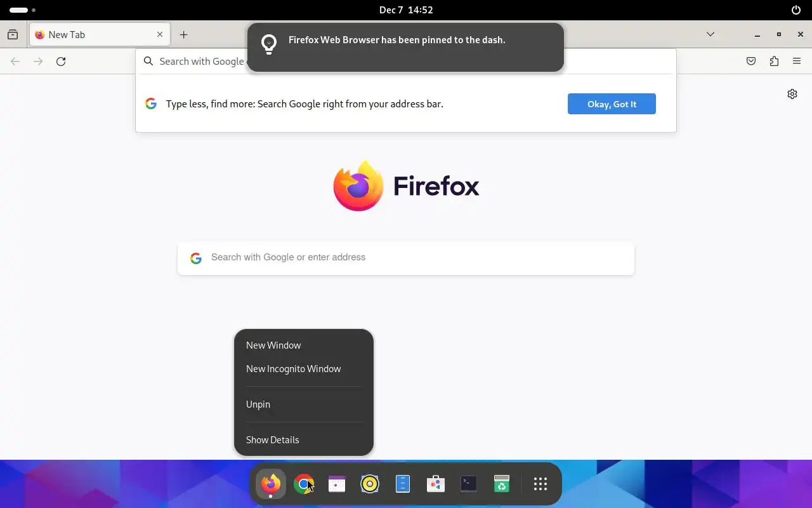Click the pinned to the dash notification
This screenshot has height=508, width=812.
405,48
